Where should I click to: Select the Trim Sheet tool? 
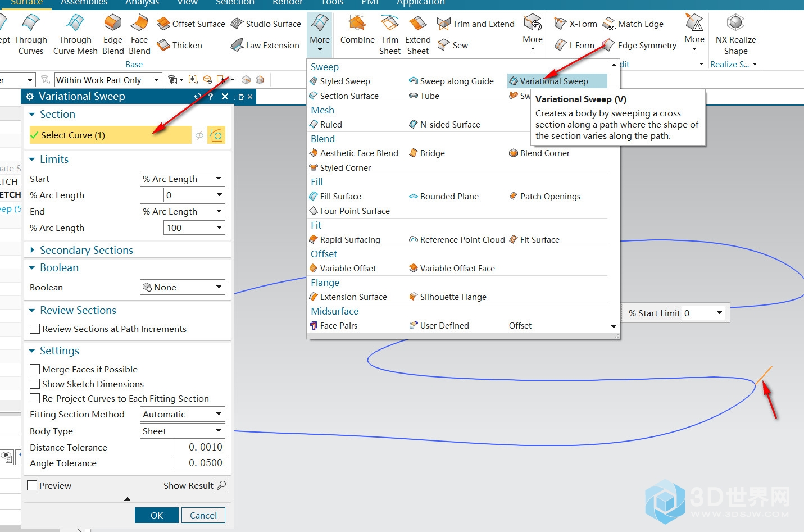(x=390, y=35)
